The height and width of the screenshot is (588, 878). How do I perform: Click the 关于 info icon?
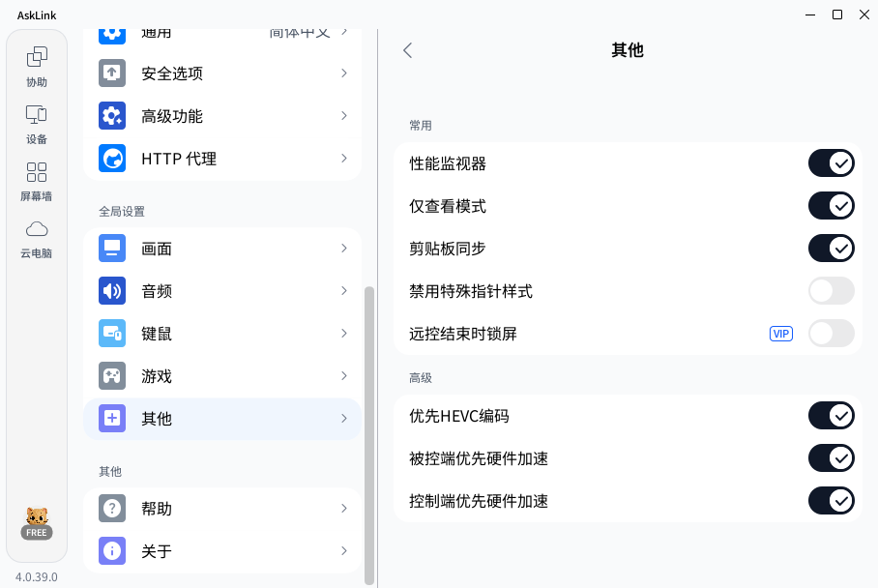click(112, 551)
